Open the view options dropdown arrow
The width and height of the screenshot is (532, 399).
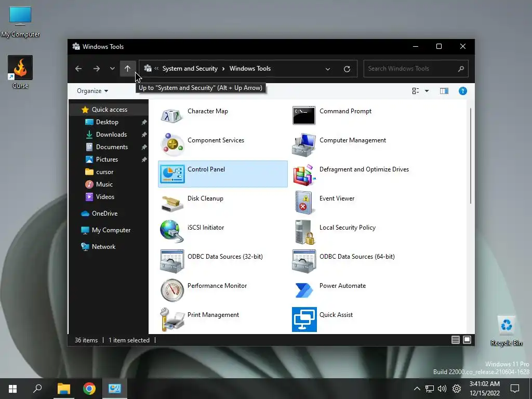pos(427,91)
